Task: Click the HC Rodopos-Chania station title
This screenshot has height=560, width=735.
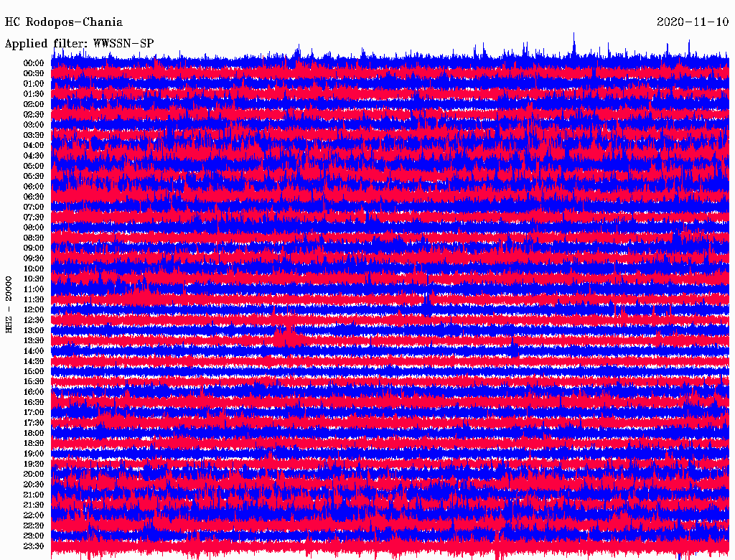Action: tap(64, 22)
